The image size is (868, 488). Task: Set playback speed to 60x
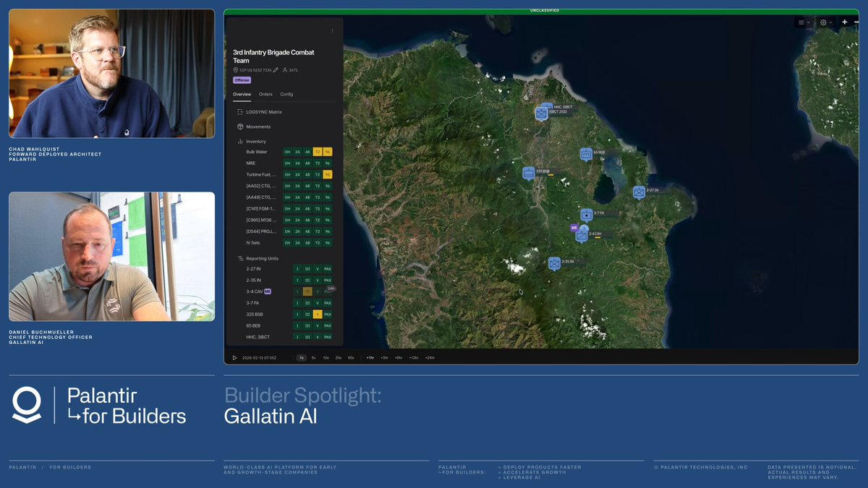(x=351, y=358)
